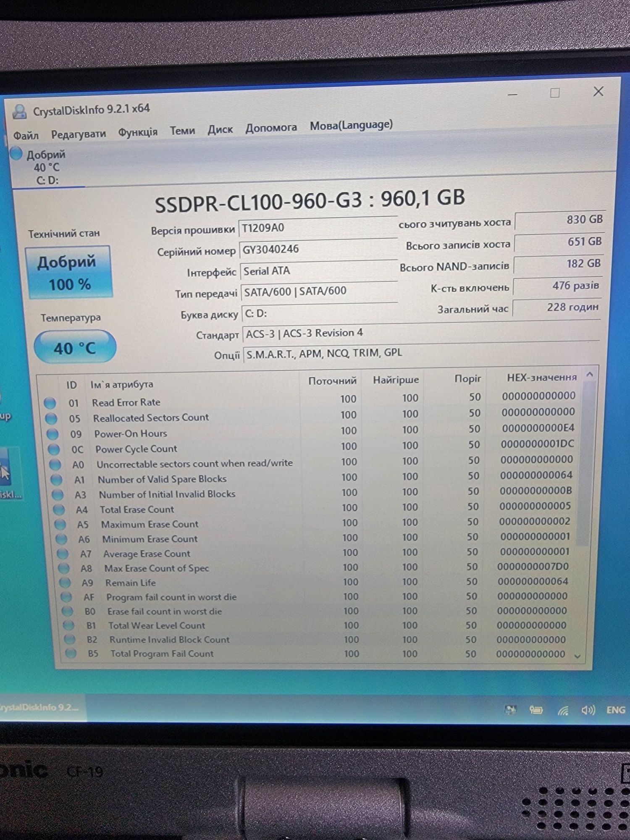
Task: Click the Найгірше column header
Action: click(x=396, y=380)
